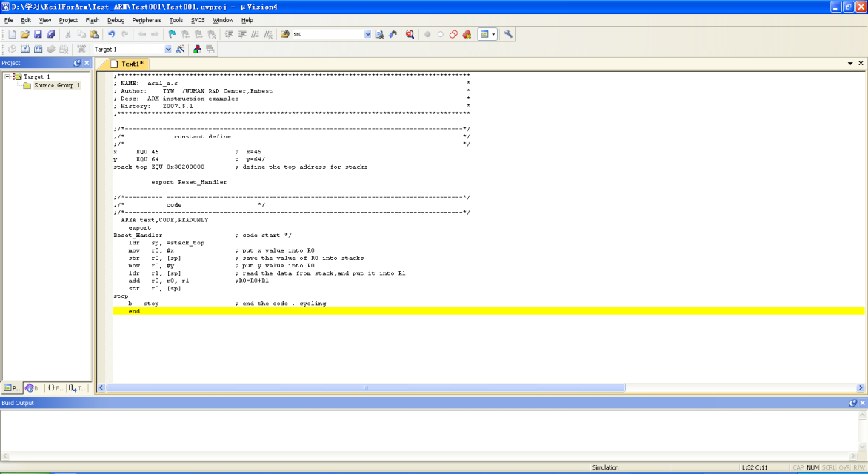The width and height of the screenshot is (868, 474).
Task: Open the Target 1 selection dropdown
Action: 168,50
